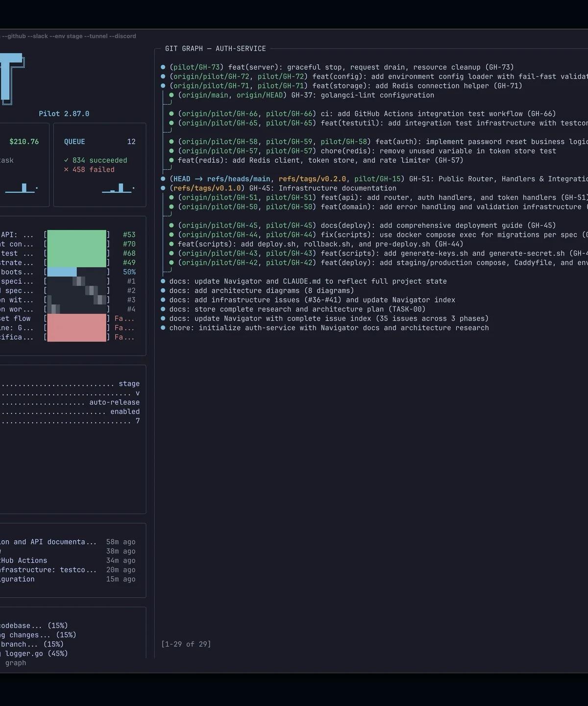Viewport: 588px width, 706px height.
Task: Click the commit dot beside pilot/GH-73
Action: point(162,67)
